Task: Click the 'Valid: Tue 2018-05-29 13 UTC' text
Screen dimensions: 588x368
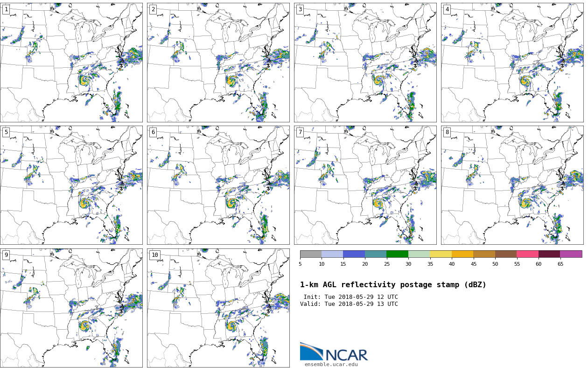Action: coord(349,304)
